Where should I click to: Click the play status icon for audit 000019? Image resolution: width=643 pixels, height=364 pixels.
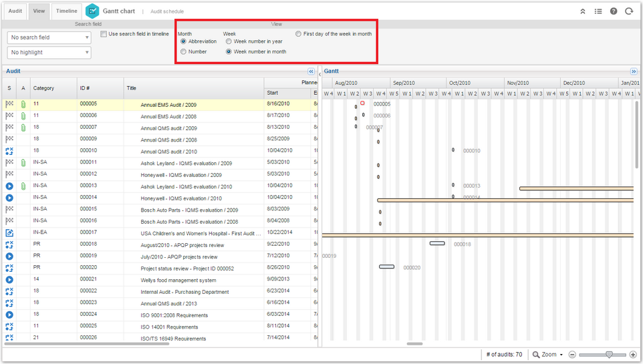[9, 256]
